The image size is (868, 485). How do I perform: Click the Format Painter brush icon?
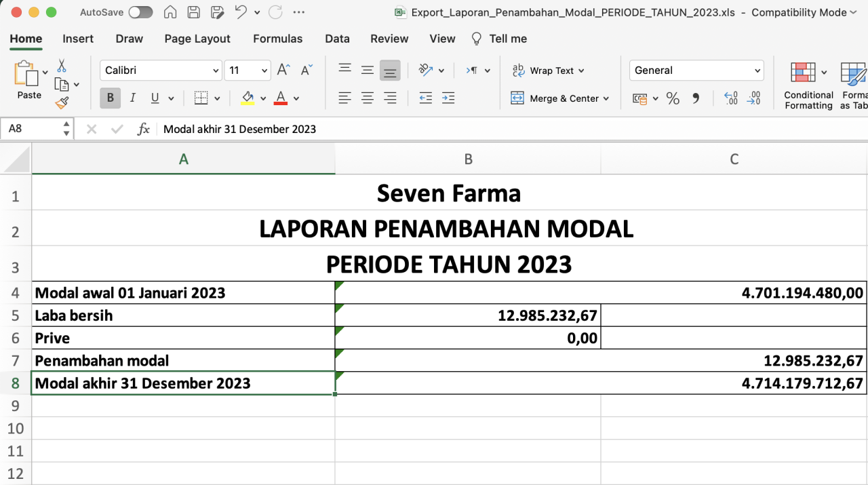click(62, 103)
